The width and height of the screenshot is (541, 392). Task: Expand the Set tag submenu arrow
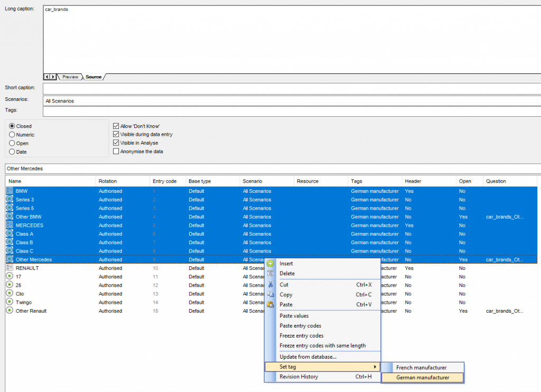point(375,367)
